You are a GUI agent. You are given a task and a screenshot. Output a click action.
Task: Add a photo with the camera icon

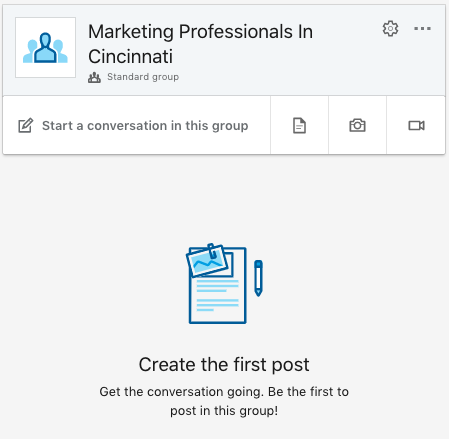pyautogui.click(x=357, y=126)
